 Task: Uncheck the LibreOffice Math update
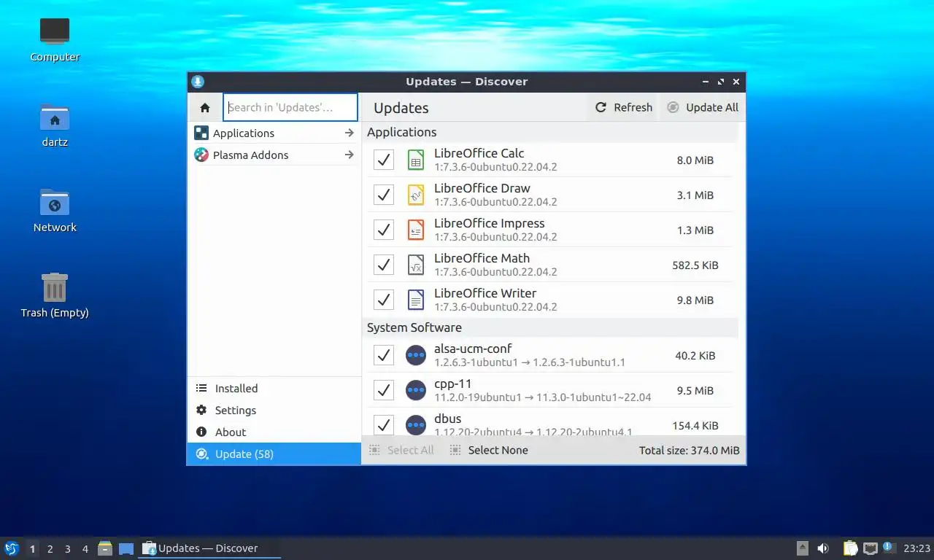pos(384,265)
